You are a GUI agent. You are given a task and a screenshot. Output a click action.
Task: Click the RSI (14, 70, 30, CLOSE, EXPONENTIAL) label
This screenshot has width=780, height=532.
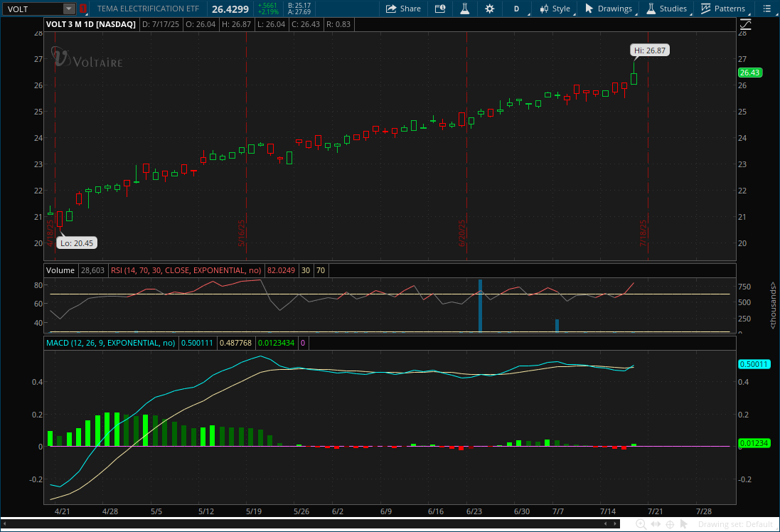186,270
